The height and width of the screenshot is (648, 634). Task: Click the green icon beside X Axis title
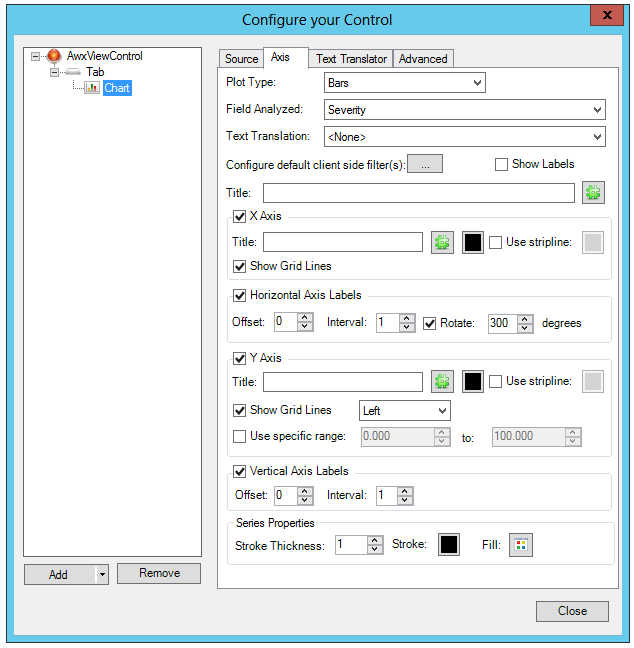point(442,242)
